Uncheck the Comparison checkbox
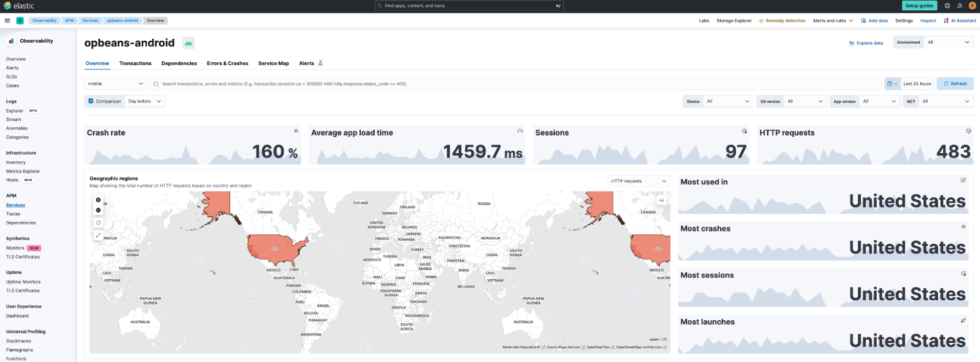 pyautogui.click(x=91, y=101)
